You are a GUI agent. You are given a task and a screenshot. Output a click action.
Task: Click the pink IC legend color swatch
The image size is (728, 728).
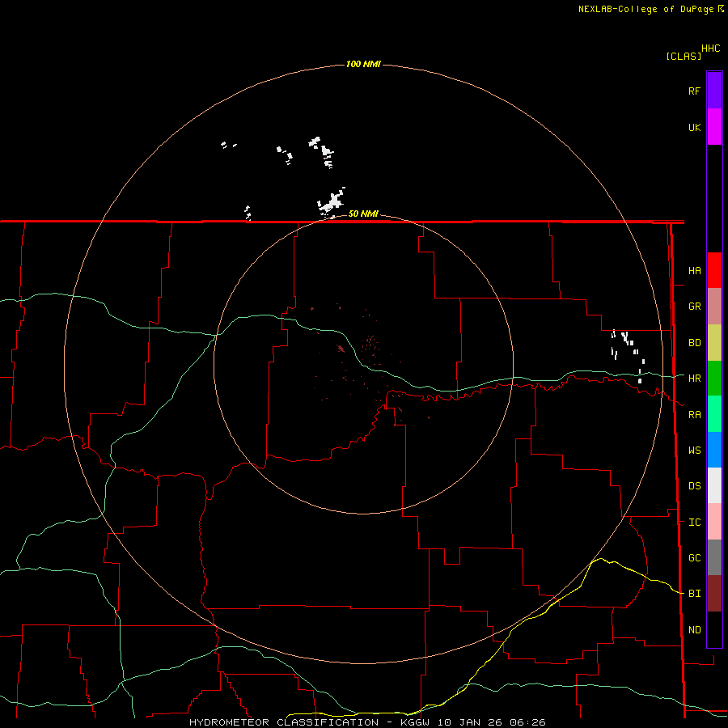click(714, 522)
